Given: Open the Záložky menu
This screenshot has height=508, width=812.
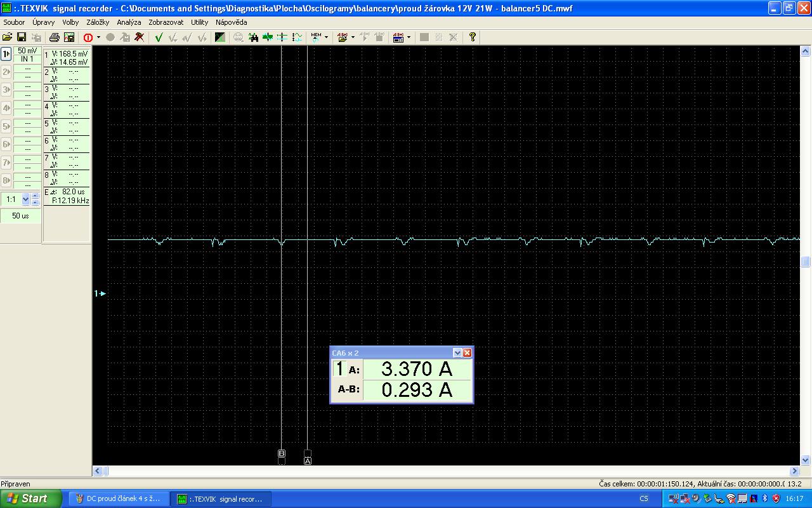Looking at the screenshot, I should pos(98,22).
